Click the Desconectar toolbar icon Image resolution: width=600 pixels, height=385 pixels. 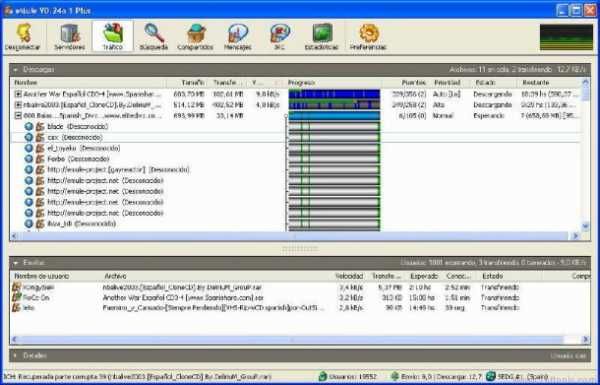(23, 36)
